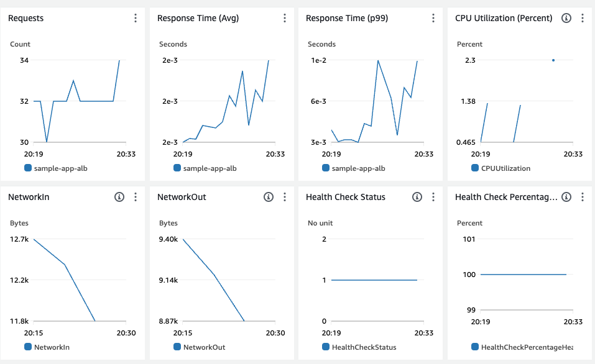The width and height of the screenshot is (595, 364).
Task: Click the CPUUtilization legend color swatch
Action: coord(475,168)
